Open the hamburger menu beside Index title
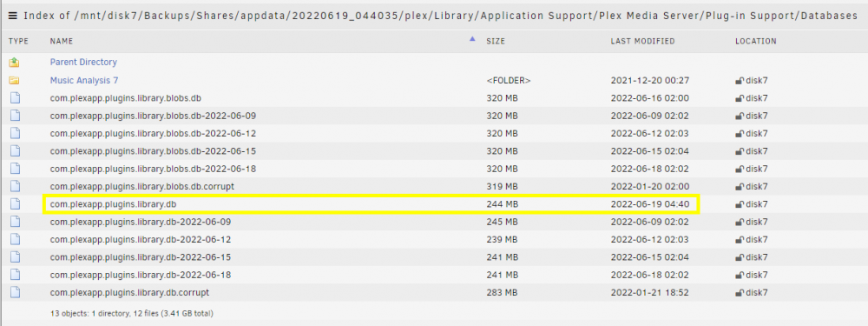The width and height of the screenshot is (868, 326). point(13,16)
